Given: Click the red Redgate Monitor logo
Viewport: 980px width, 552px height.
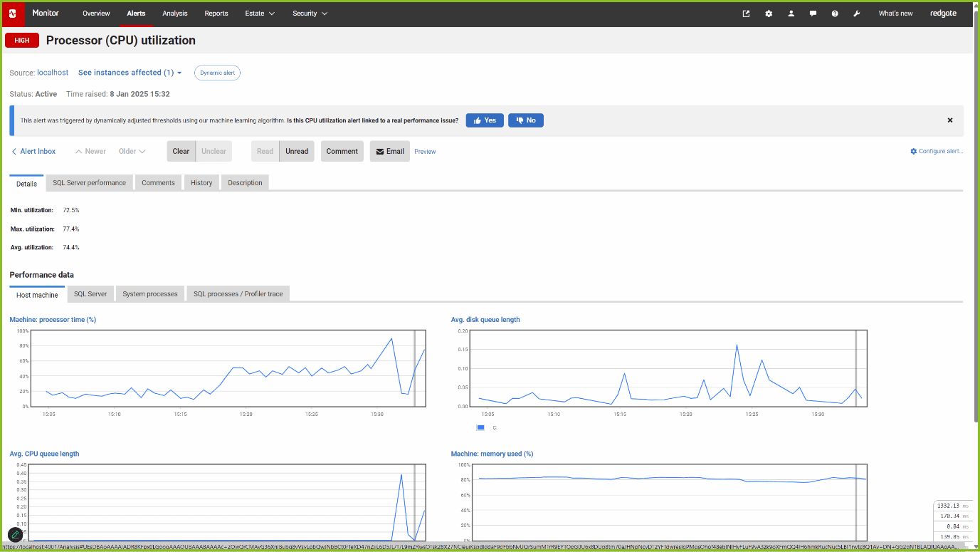Looking at the screenshot, I should pyautogui.click(x=14, y=13).
